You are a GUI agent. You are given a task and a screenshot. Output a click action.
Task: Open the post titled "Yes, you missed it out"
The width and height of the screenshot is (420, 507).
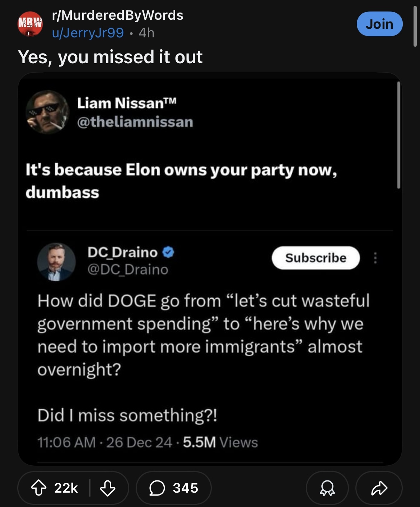pos(110,57)
